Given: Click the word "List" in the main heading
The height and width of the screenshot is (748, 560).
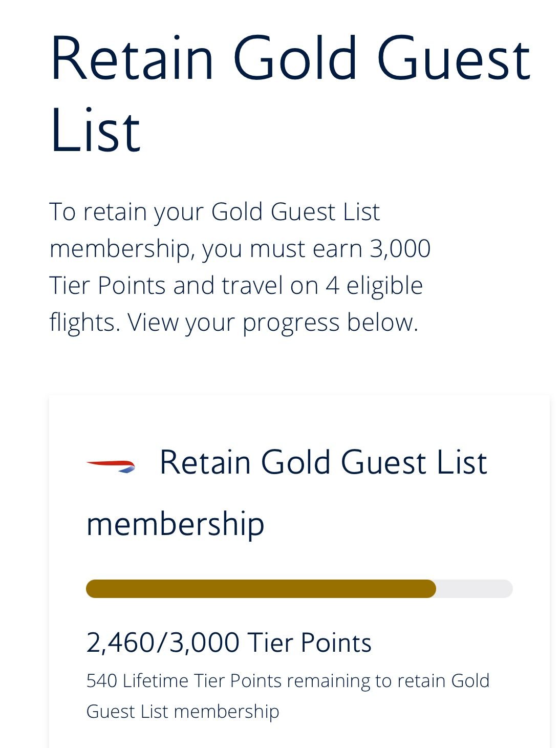Looking at the screenshot, I should pyautogui.click(x=95, y=130).
